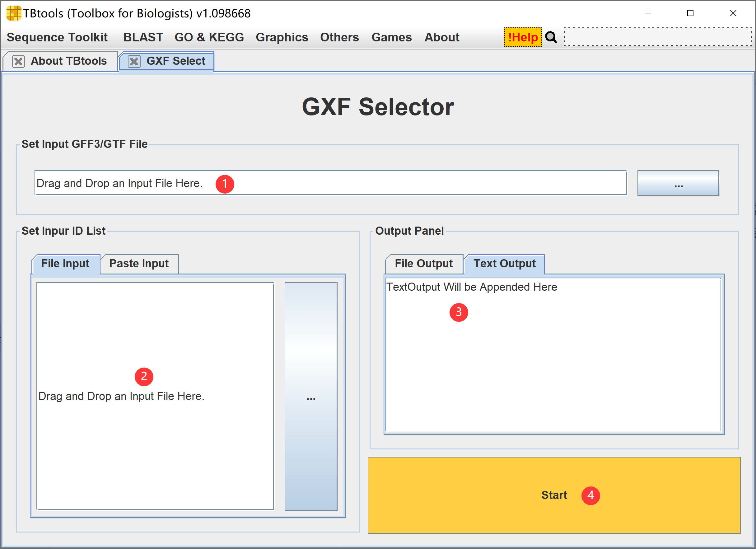Open the BLAST menu
The width and height of the screenshot is (756, 549).
click(143, 37)
